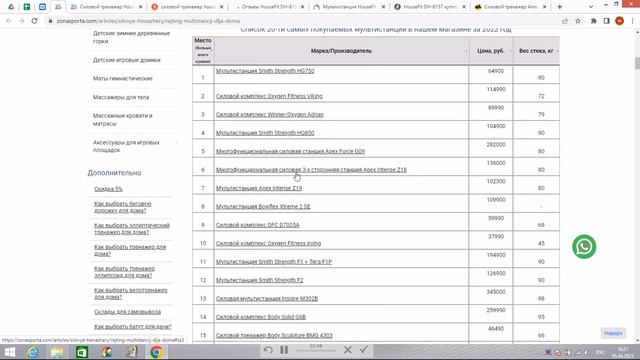The width and height of the screenshot is (640, 360).
Task: Undo in the recording toolbar
Action: [x=268, y=350]
